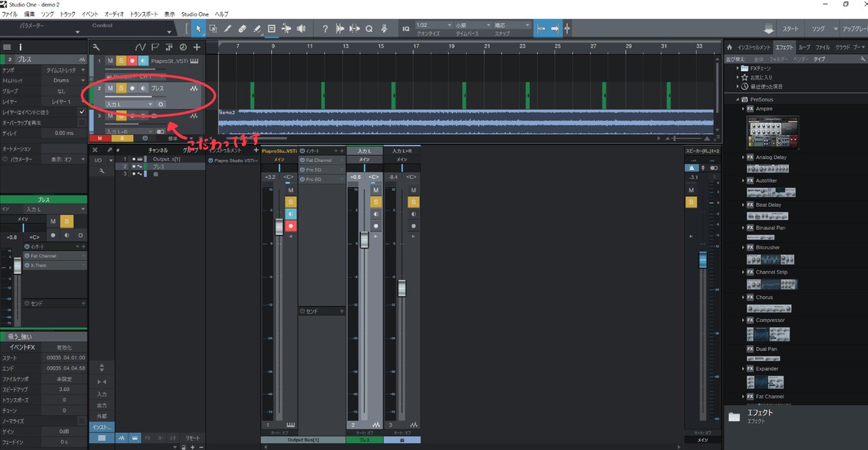
Task: Open the 入力 L input dropdown on ブレス track
Action: pyautogui.click(x=129, y=104)
